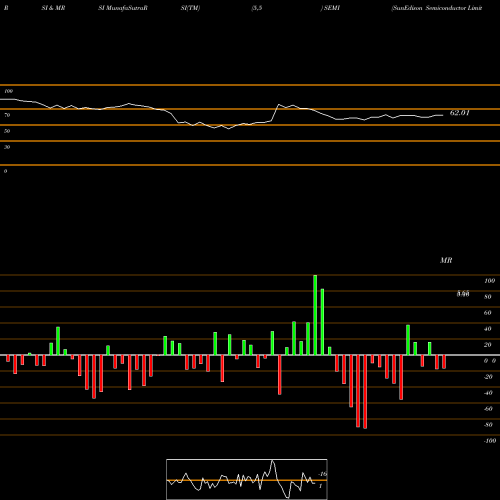
Task: Click the 'SI & MR' header label
Action: click(x=53, y=8)
